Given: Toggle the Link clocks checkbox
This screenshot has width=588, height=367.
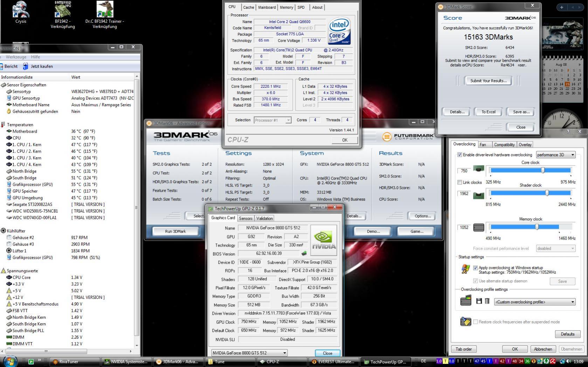Looking at the screenshot, I should (459, 182).
